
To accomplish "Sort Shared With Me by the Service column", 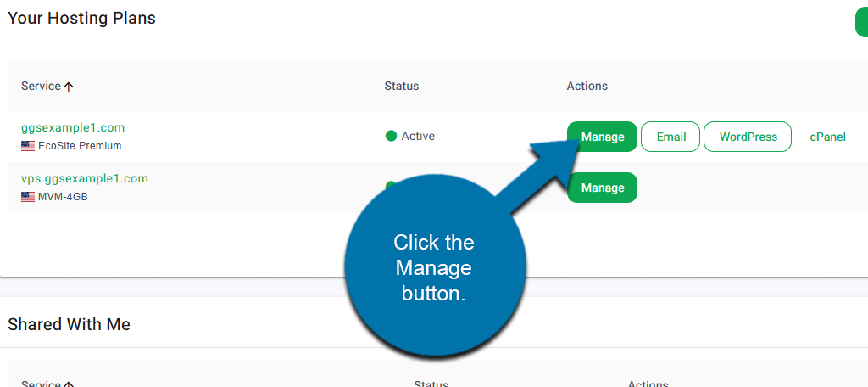I will (42, 384).
